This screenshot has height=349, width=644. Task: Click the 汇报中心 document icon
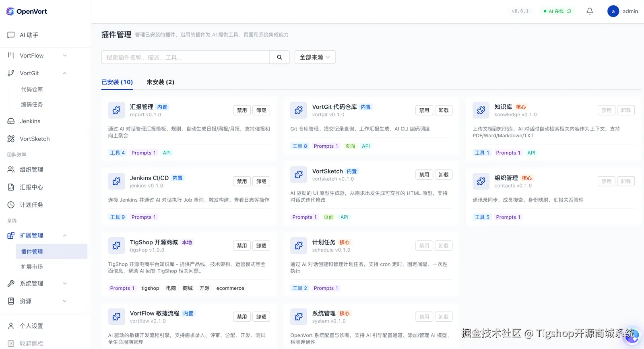click(11, 187)
